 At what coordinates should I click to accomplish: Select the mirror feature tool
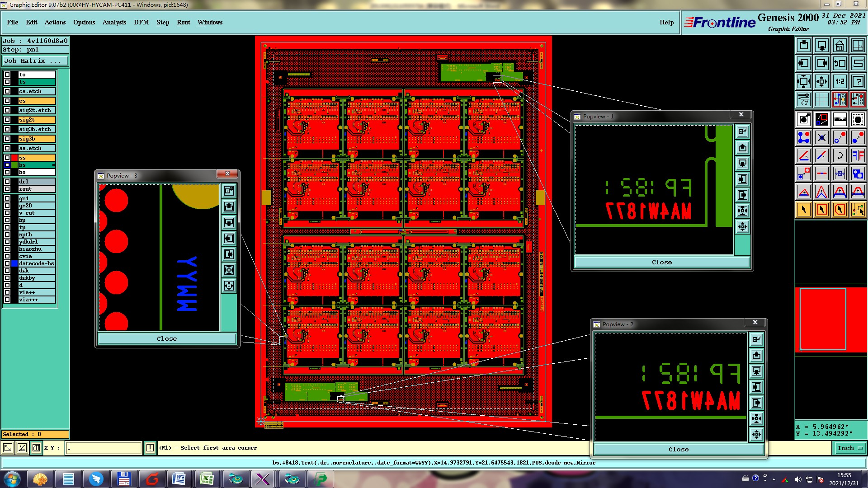coord(858,155)
